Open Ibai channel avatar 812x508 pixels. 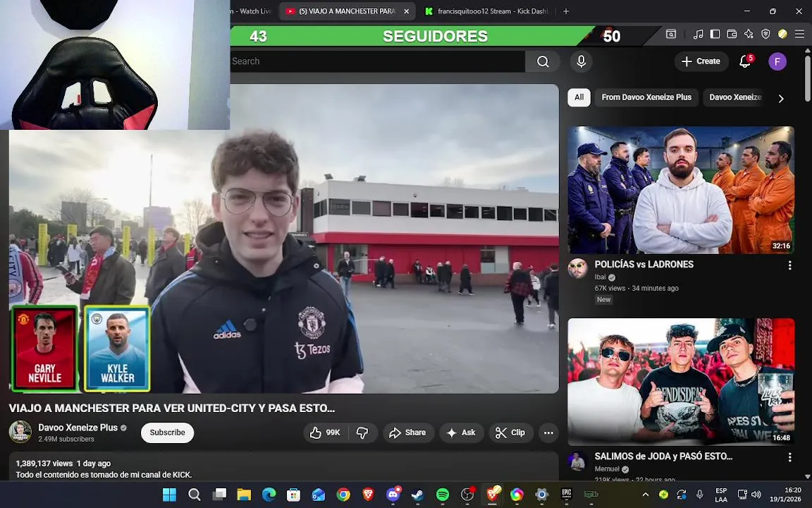[x=577, y=269]
